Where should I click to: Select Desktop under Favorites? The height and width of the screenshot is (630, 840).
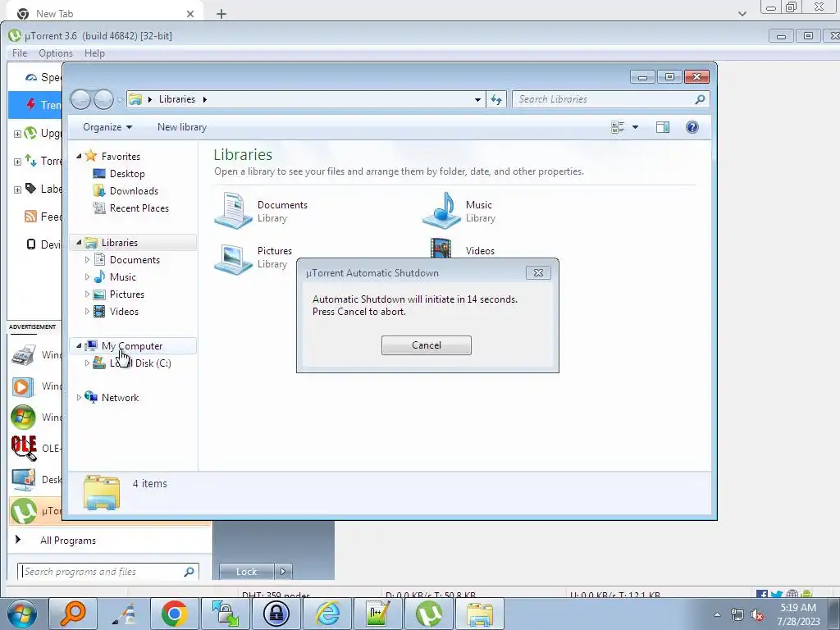[x=127, y=174]
